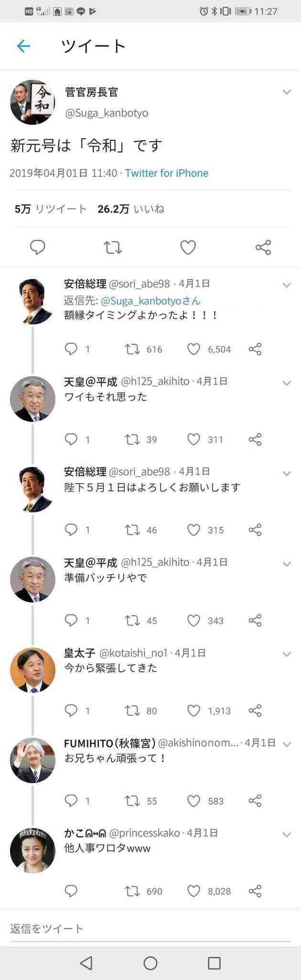Retweet the main tweet by 菅官房長官

(113, 247)
